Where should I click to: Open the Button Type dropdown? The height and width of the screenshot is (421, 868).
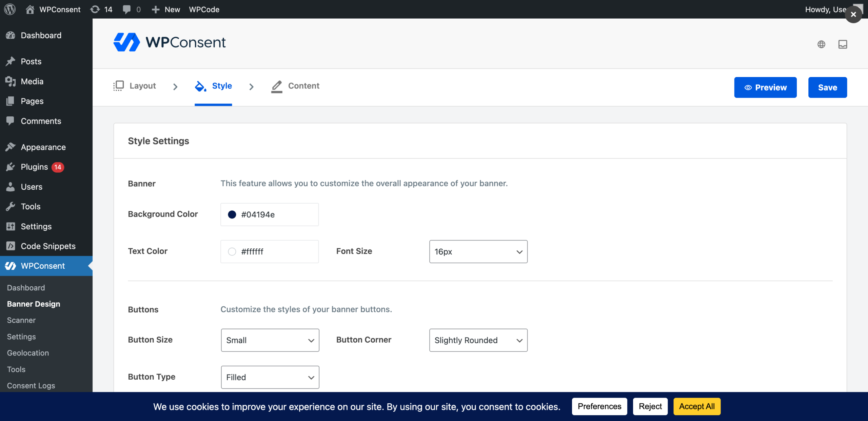[x=270, y=377]
